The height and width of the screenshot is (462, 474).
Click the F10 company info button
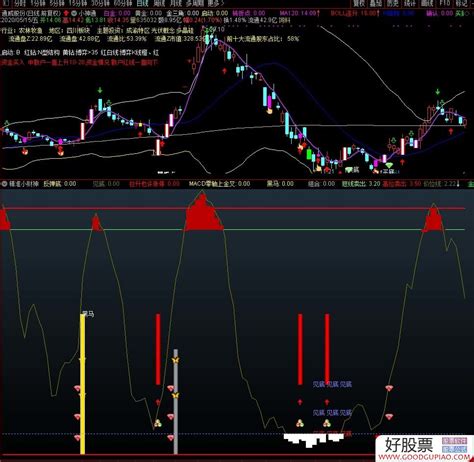point(445,3)
